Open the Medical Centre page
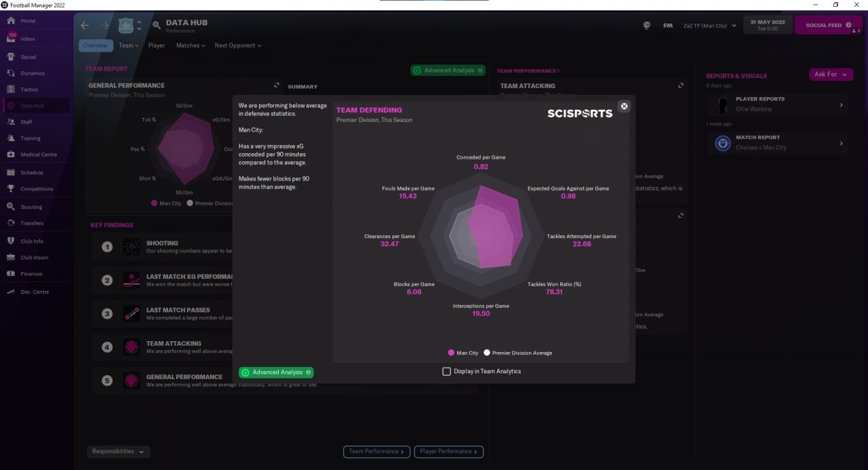This screenshot has height=470, width=868. (37, 155)
